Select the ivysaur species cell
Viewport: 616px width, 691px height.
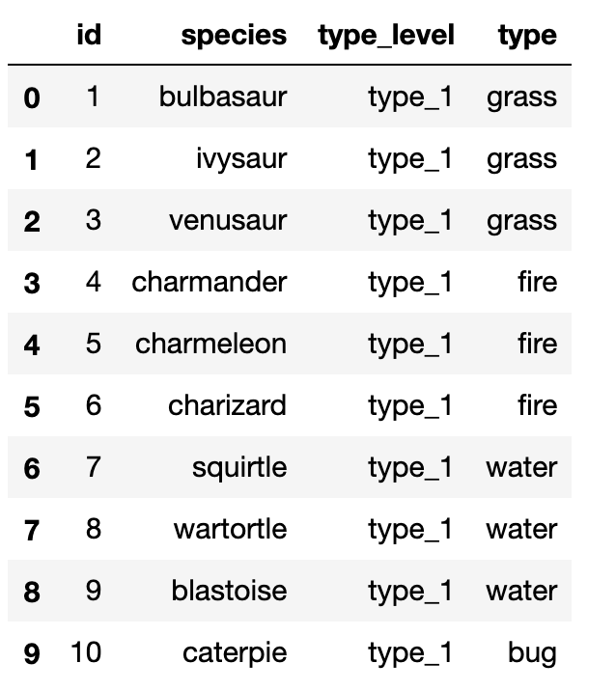pos(240,158)
